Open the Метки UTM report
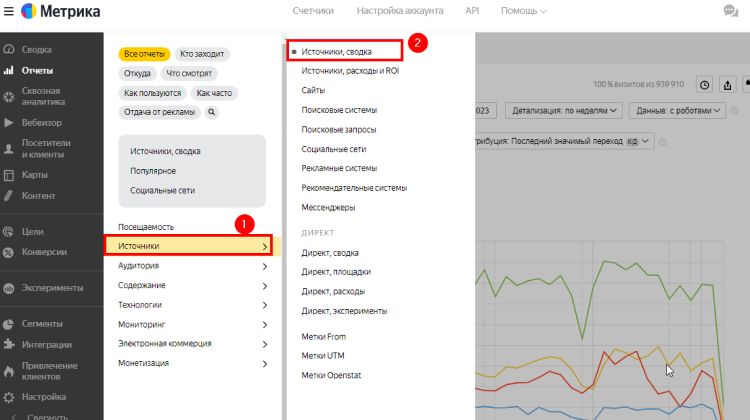The height and width of the screenshot is (420, 750). tap(323, 356)
